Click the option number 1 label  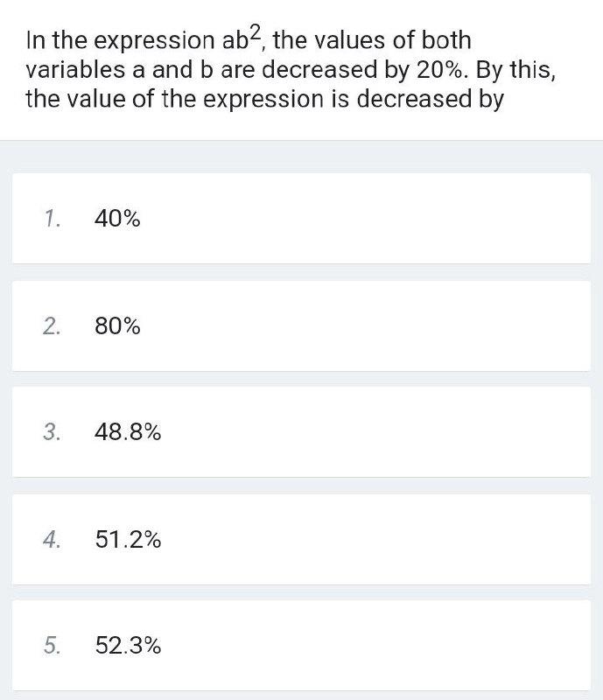pyautogui.click(x=52, y=219)
